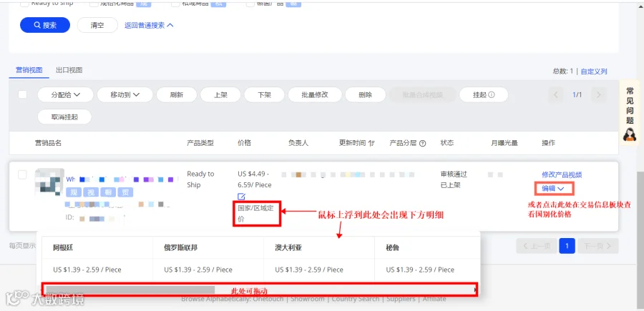Select the 营销视图 tab
Viewport: 644px width, 311px height.
(29, 70)
